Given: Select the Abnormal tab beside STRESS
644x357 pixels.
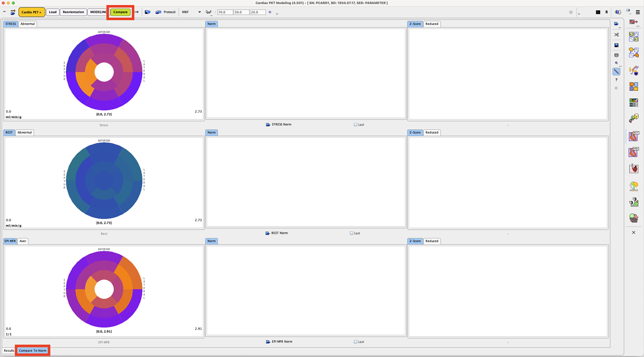Looking at the screenshot, I should click(x=27, y=24).
